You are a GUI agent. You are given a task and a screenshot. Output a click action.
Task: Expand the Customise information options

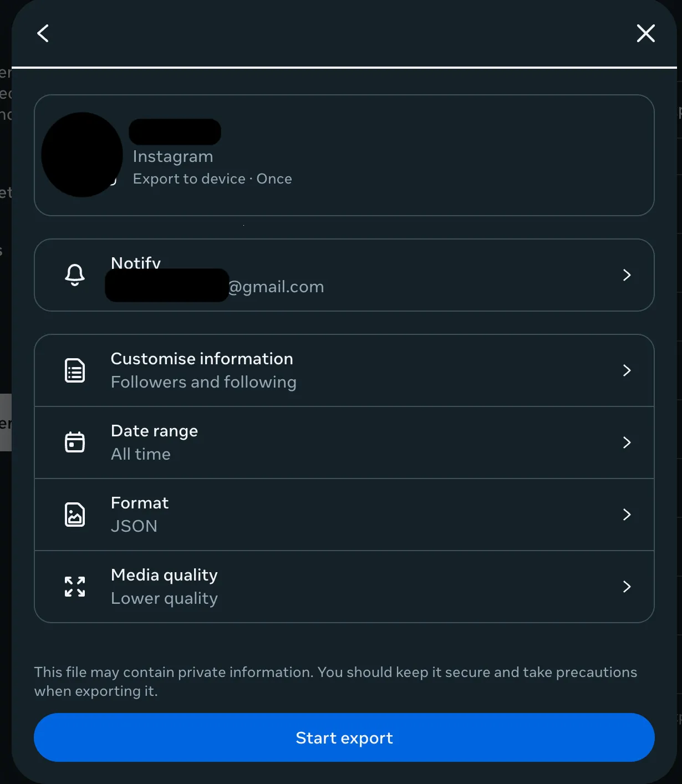point(627,370)
